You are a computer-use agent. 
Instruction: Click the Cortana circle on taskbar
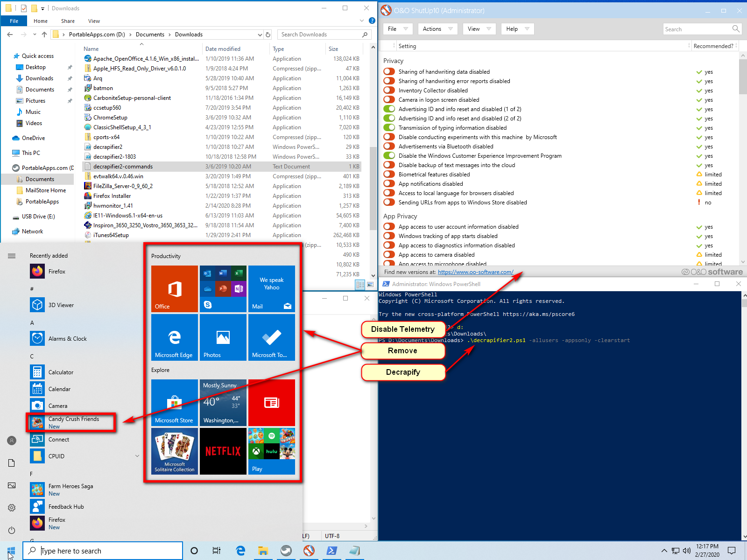(x=194, y=551)
